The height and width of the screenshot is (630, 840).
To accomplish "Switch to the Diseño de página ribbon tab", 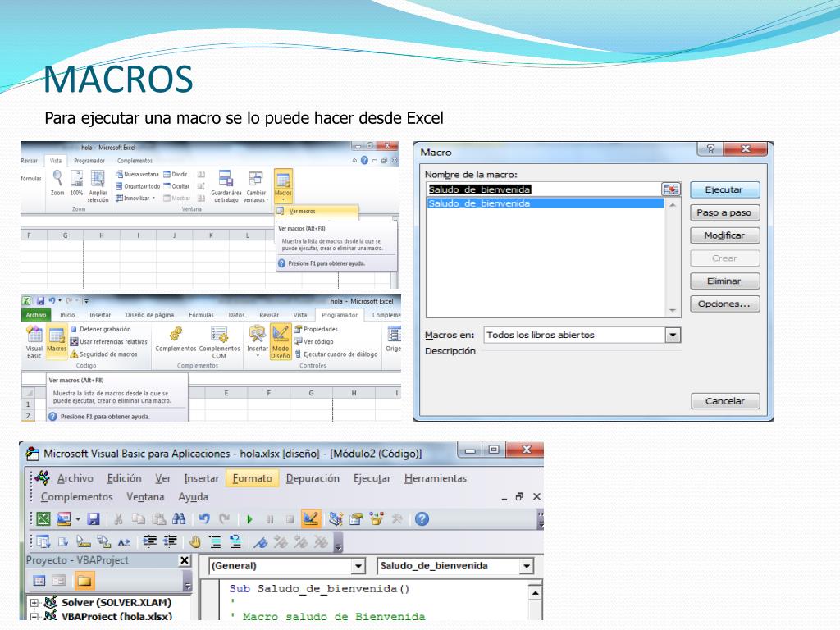I will coord(149,315).
